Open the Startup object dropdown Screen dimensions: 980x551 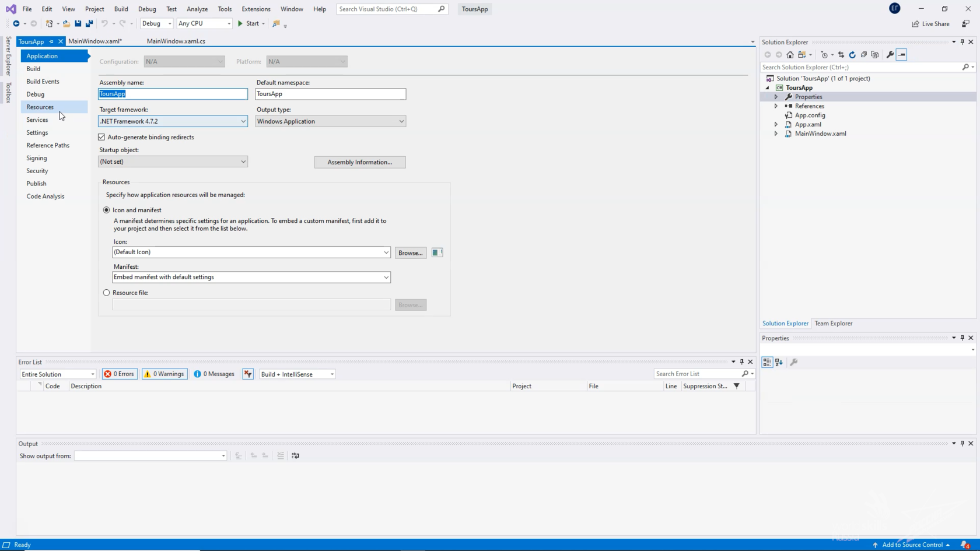point(173,162)
